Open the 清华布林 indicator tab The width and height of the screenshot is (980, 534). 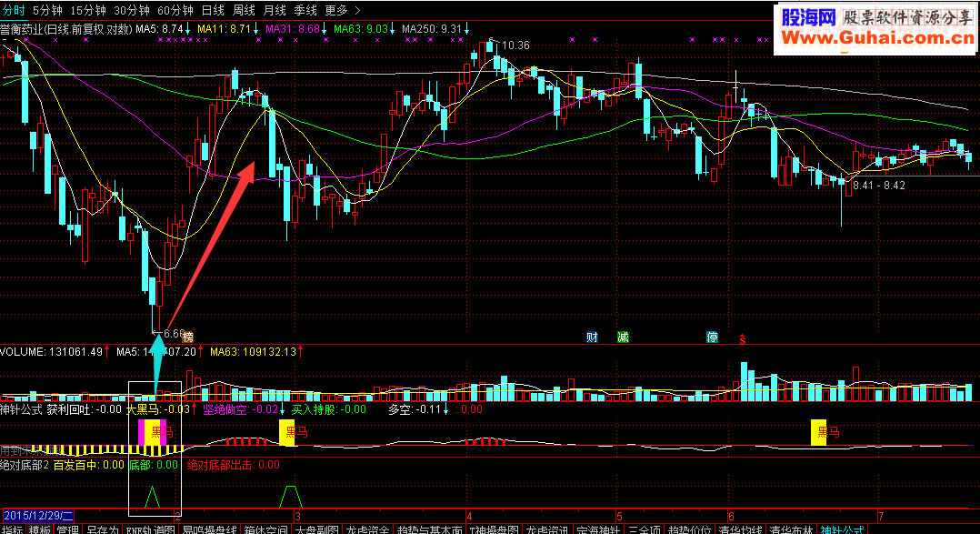pos(791,529)
